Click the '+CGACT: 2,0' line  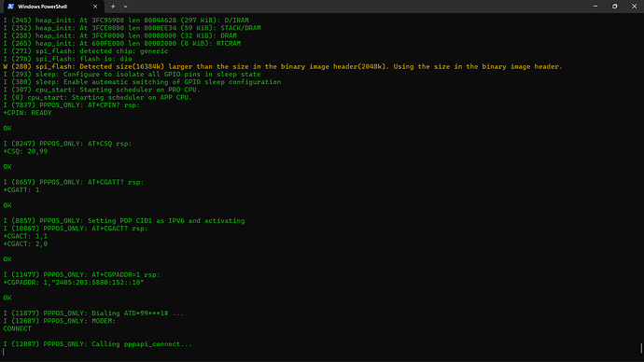coord(25,244)
